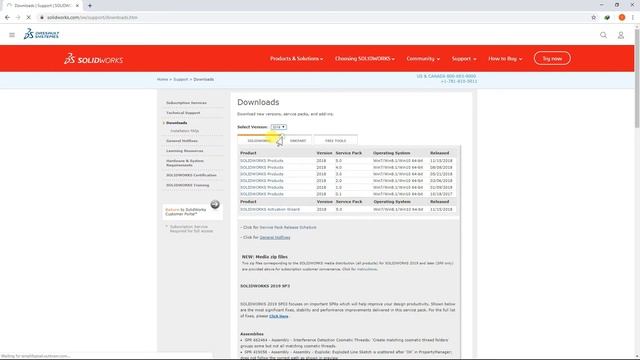Image resolution: width=640 pixels, height=360 pixels.
Task: Open the hamburger menu beside the Dassault logo
Action: (12, 35)
